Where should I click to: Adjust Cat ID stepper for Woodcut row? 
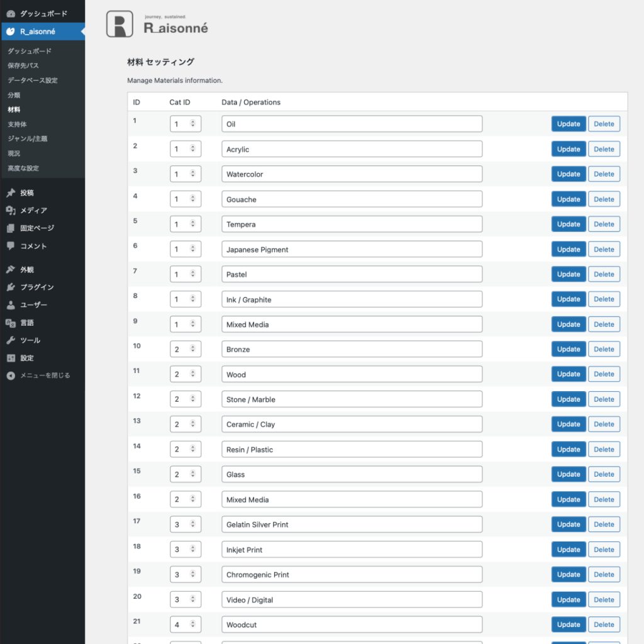[x=192, y=625]
